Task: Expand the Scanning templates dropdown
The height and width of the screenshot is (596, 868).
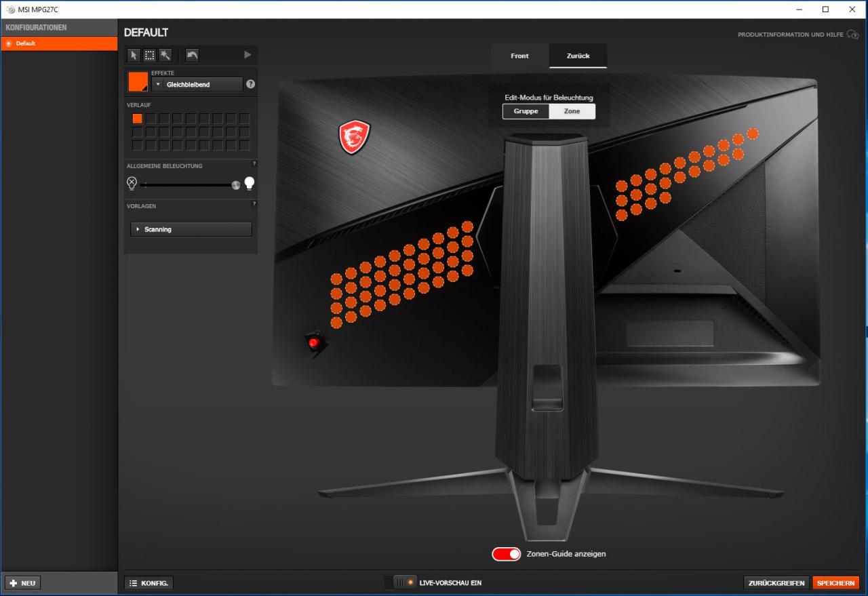Action: (191, 229)
